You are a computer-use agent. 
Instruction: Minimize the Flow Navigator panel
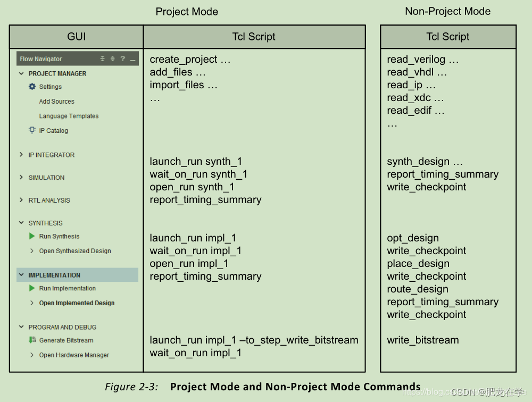[133, 60]
